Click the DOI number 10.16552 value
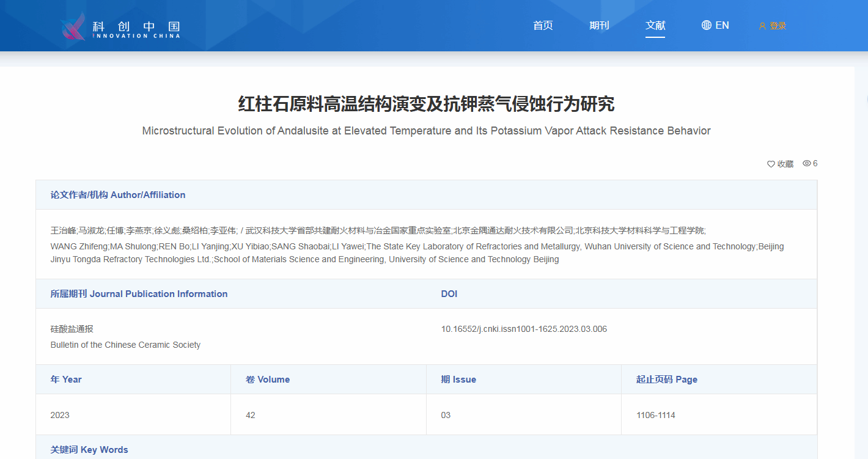This screenshot has width=868, height=459. click(x=524, y=329)
